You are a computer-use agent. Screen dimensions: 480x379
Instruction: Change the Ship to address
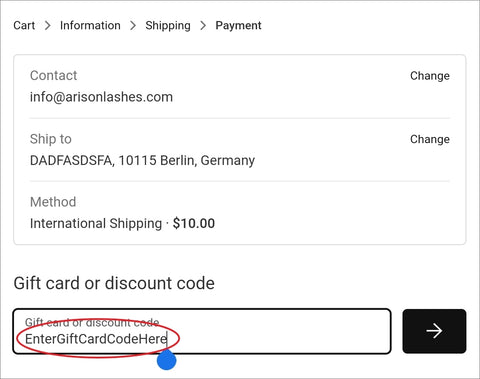tap(430, 139)
